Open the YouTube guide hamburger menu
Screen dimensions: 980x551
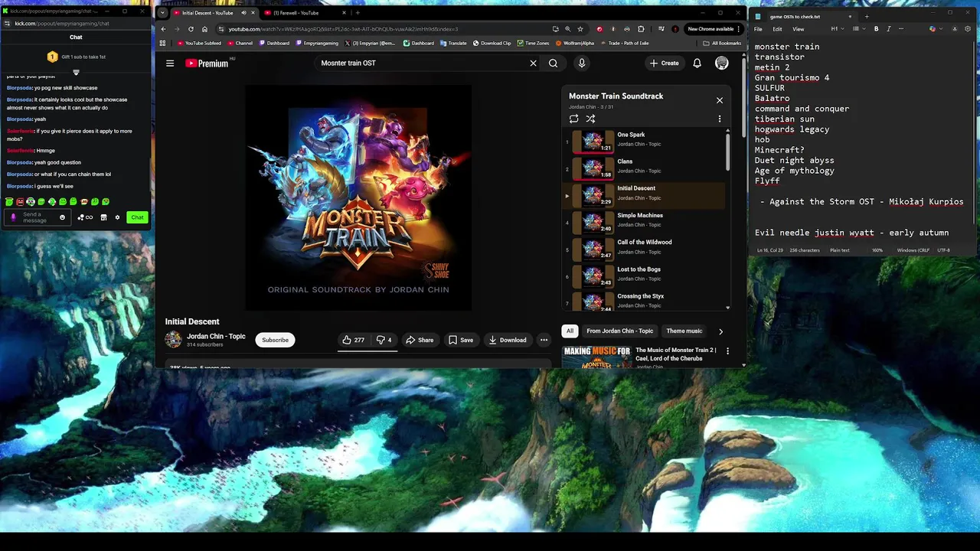point(170,63)
